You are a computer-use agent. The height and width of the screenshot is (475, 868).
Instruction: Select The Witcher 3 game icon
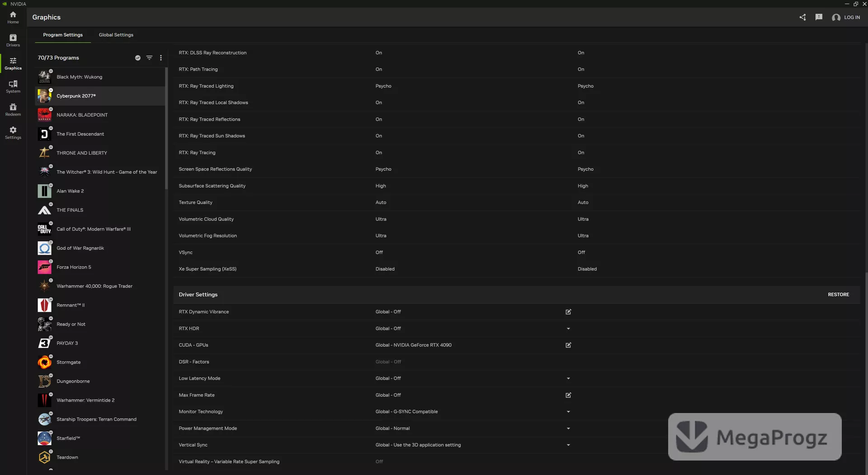point(44,172)
